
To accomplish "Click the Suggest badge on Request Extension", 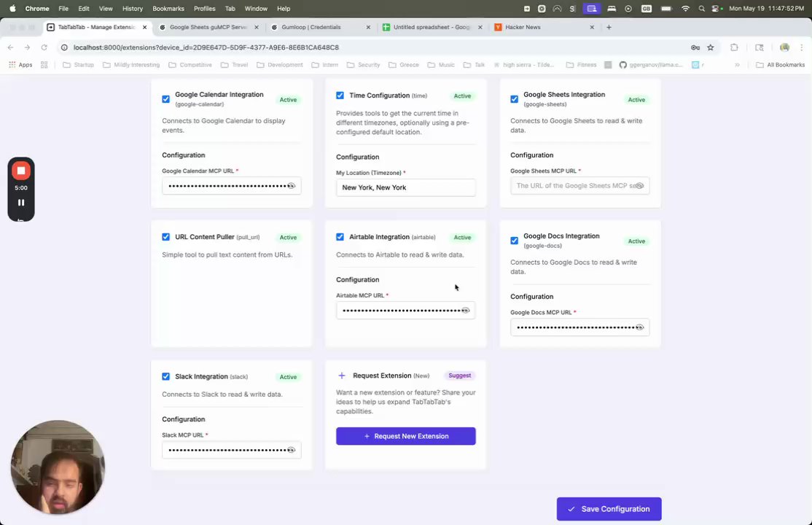I will 459,376.
